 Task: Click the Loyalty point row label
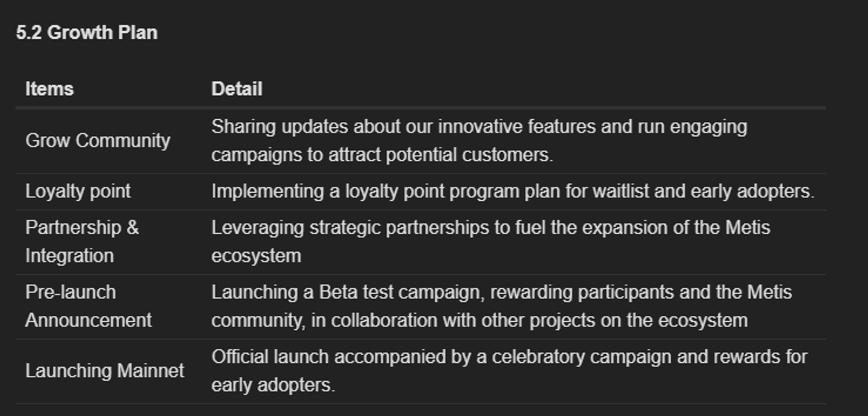click(x=78, y=192)
